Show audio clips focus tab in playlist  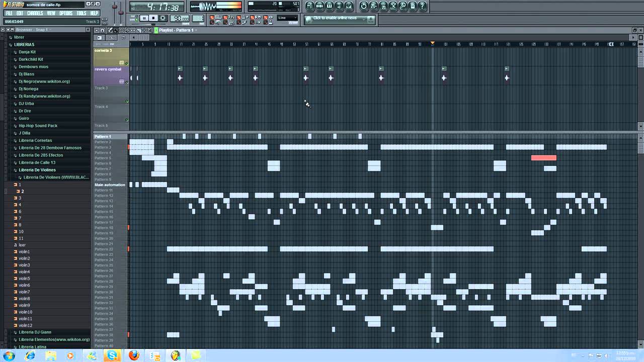point(99,38)
